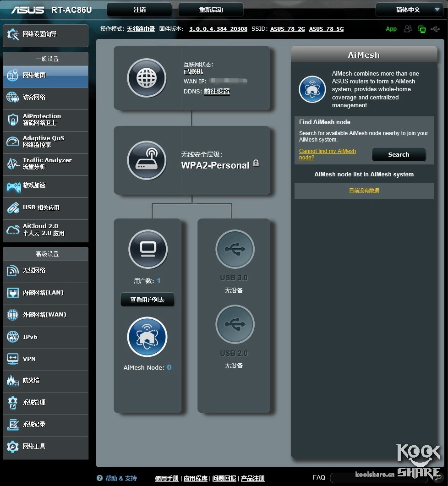Click the green network connection status icon
The height and width of the screenshot is (486, 448).
coord(421,29)
